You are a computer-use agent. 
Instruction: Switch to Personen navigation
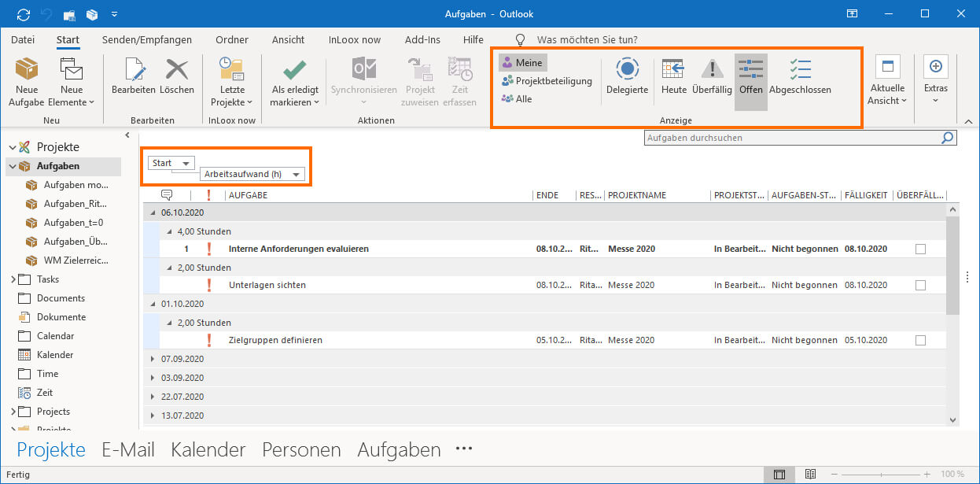coord(301,450)
